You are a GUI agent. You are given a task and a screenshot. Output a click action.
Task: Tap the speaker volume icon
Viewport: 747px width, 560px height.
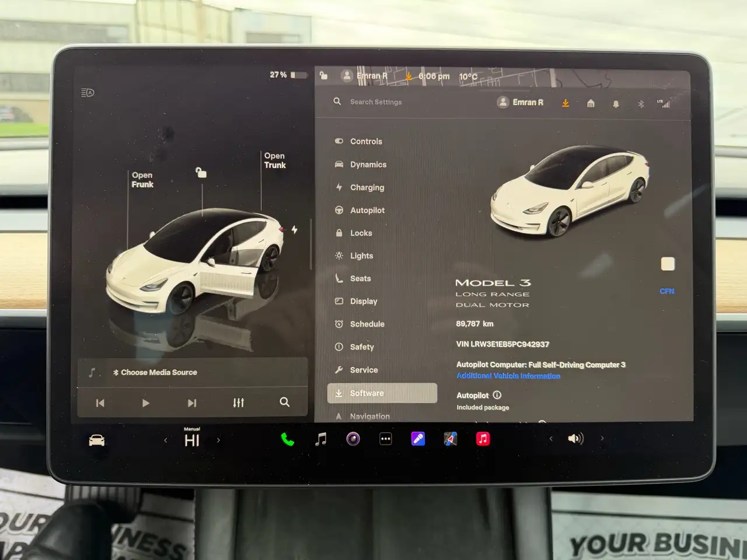coord(575,439)
